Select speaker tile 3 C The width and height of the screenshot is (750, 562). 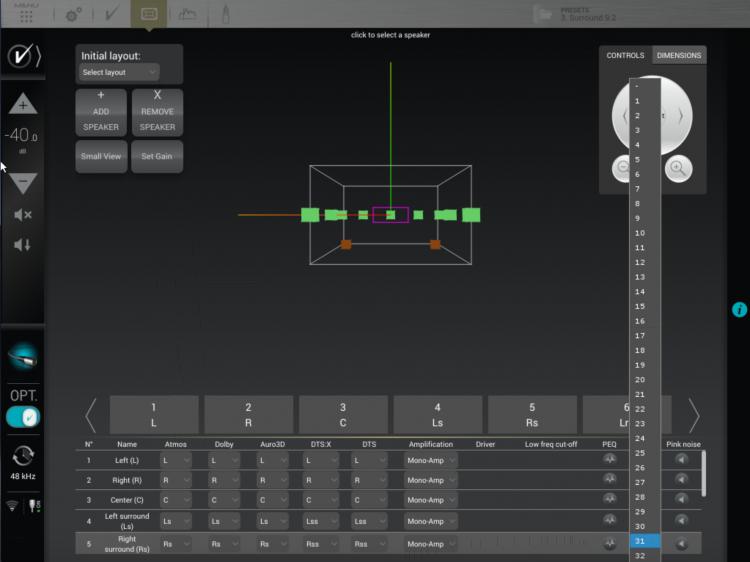coord(343,415)
